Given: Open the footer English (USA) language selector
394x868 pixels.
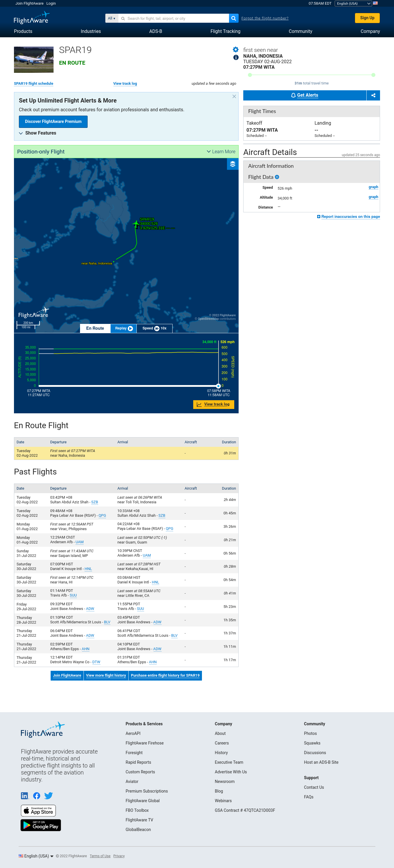Looking at the screenshot, I should pyautogui.click(x=36, y=856).
